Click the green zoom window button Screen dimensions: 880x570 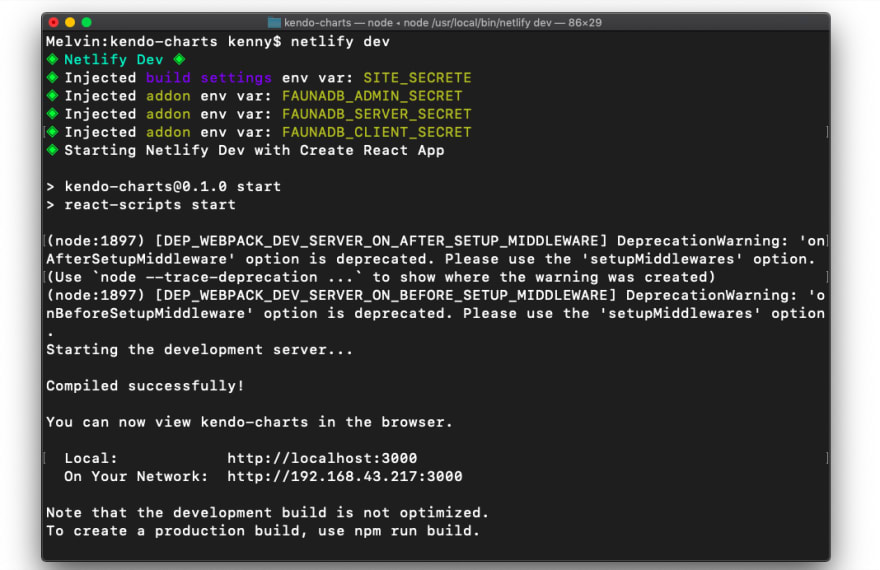(x=86, y=22)
